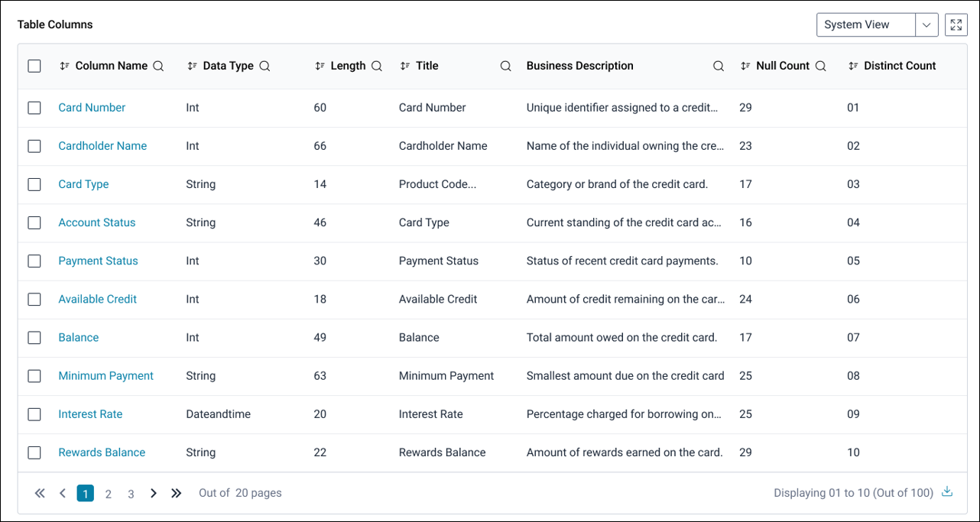
Task: Click the search icon in Data Type header
Action: tap(264, 66)
